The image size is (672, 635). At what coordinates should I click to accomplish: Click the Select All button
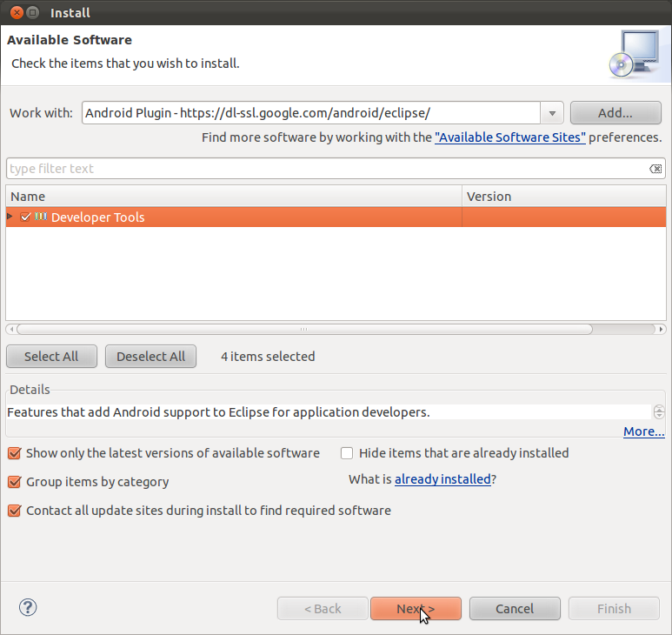point(51,357)
